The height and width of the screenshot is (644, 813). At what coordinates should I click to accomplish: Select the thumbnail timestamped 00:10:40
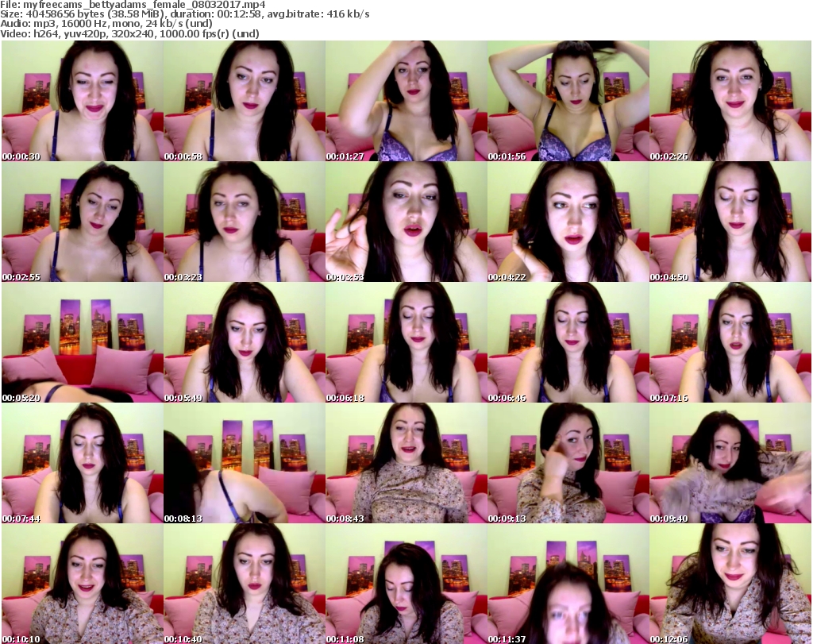coord(245,584)
